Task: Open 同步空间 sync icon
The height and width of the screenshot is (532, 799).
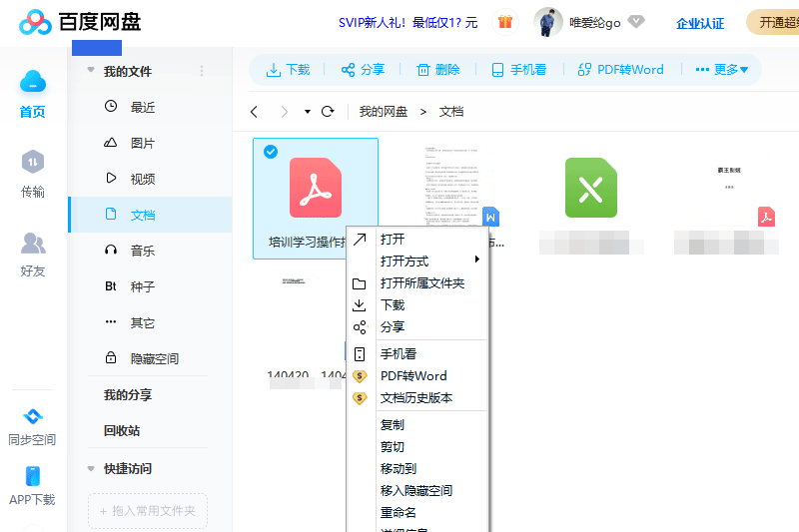Action: pyautogui.click(x=33, y=416)
